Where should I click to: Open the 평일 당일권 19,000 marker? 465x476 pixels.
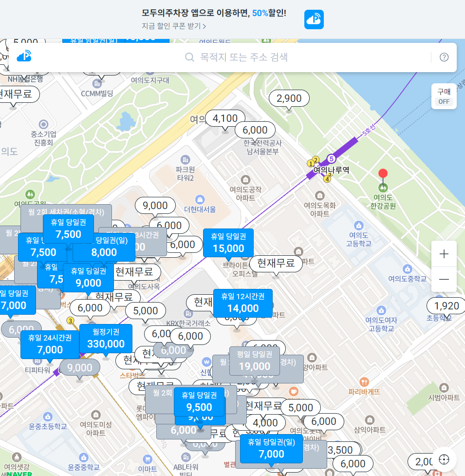(x=255, y=361)
